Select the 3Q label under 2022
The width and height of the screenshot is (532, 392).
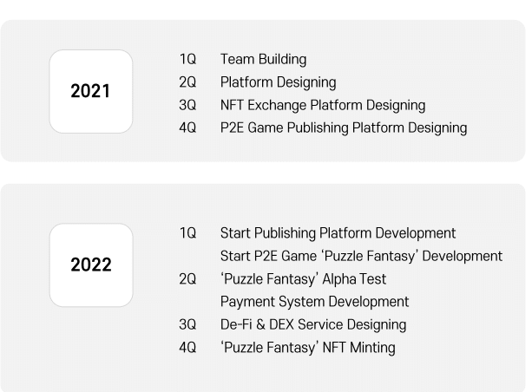click(x=187, y=324)
